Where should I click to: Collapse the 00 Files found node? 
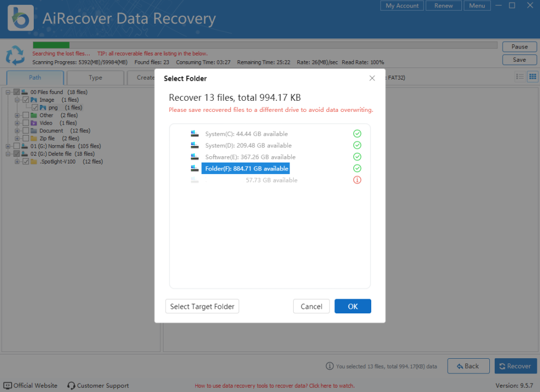(x=7, y=92)
